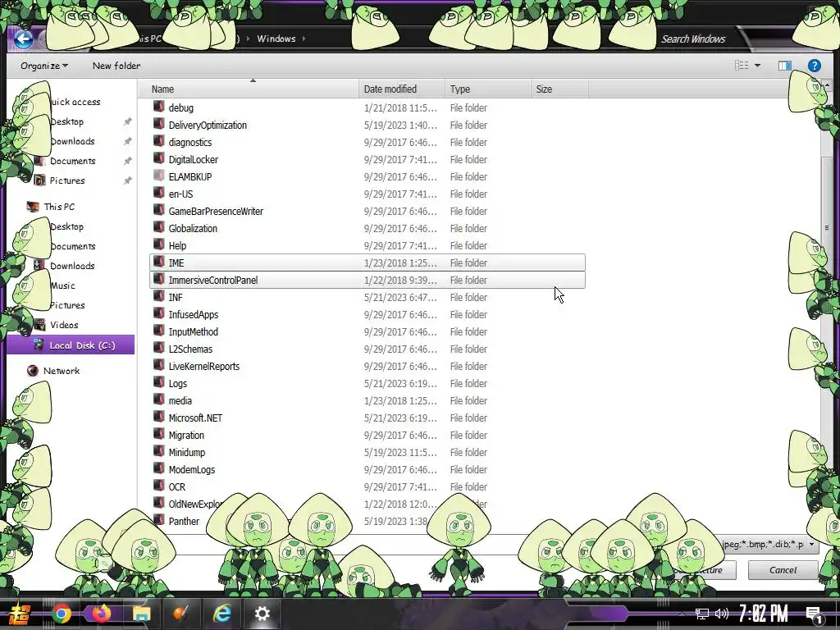Sort by Size column header
840x630 pixels.
pos(559,89)
